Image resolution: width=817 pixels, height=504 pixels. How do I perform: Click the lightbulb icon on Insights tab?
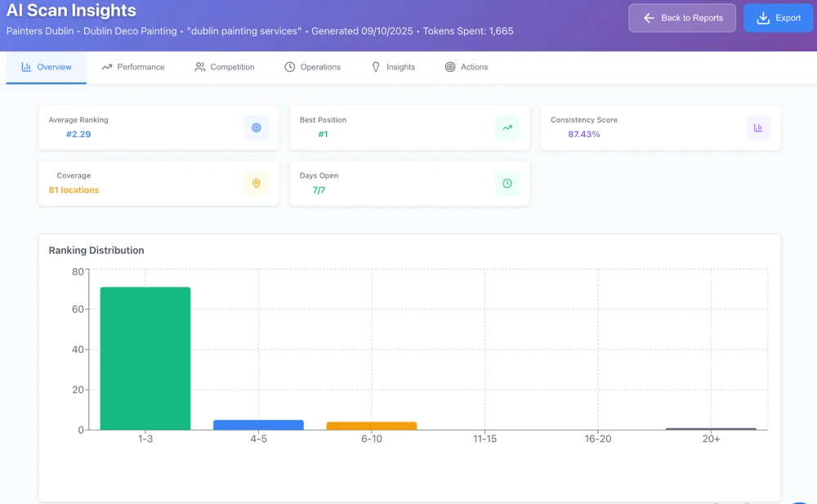click(376, 67)
